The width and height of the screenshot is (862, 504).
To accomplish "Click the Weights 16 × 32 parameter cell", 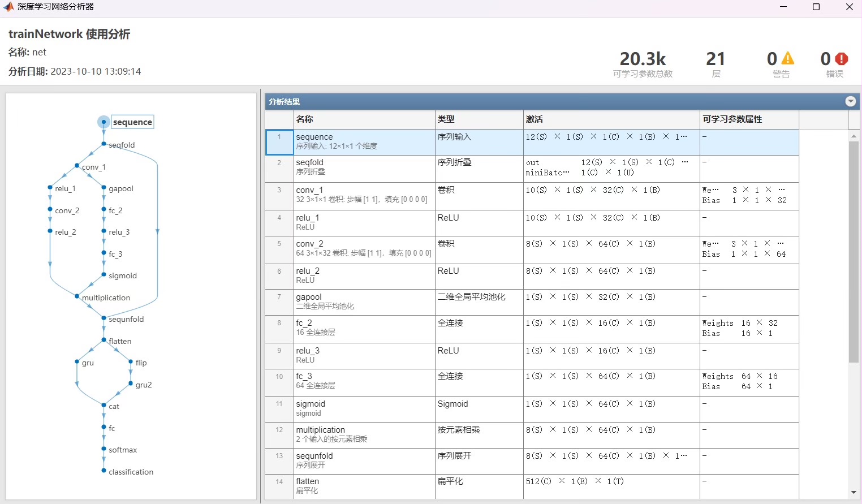I will (x=749, y=329).
